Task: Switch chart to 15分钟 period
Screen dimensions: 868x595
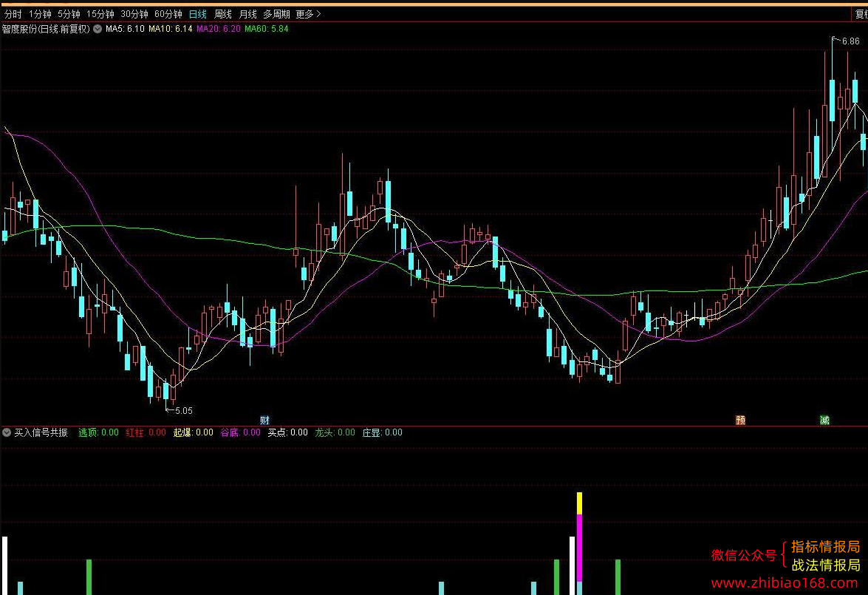Action: [x=100, y=14]
